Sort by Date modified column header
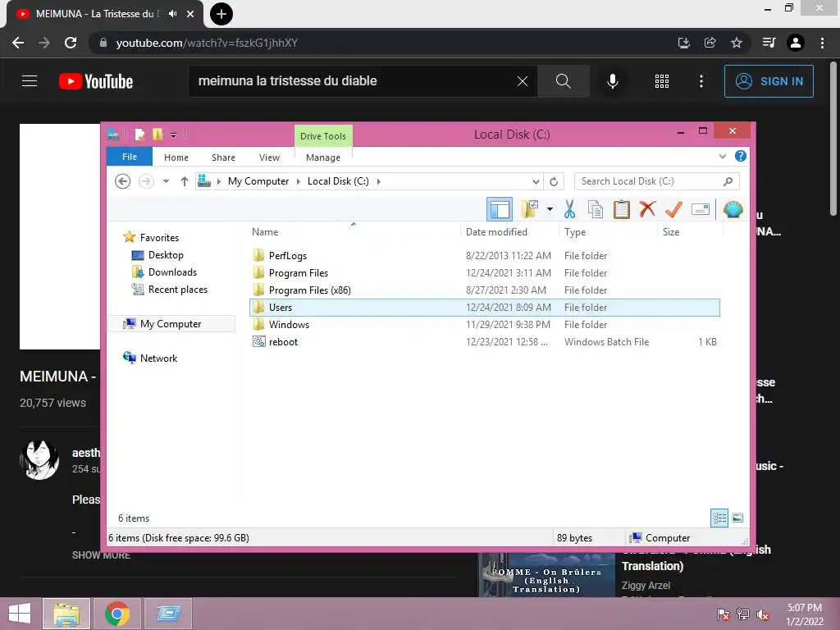Image resolution: width=840 pixels, height=630 pixels. [509, 232]
